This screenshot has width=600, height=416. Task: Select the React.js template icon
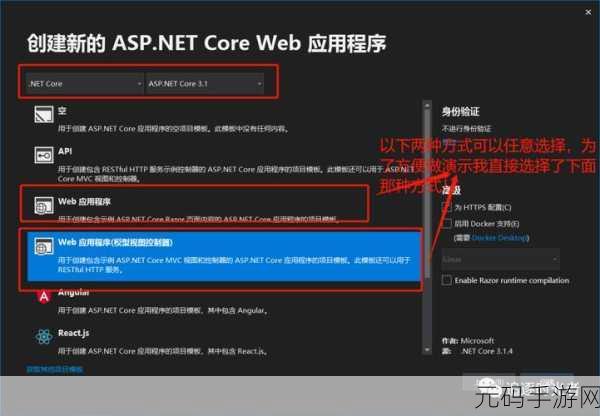44,337
